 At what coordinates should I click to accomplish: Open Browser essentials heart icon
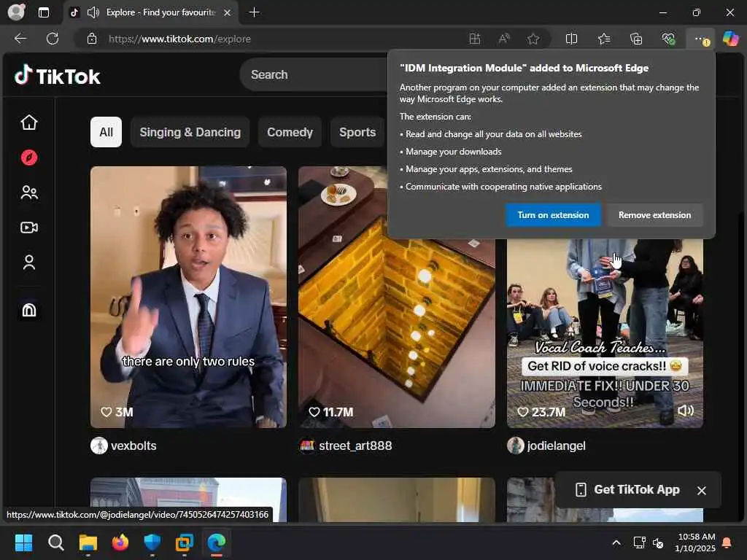tap(668, 39)
